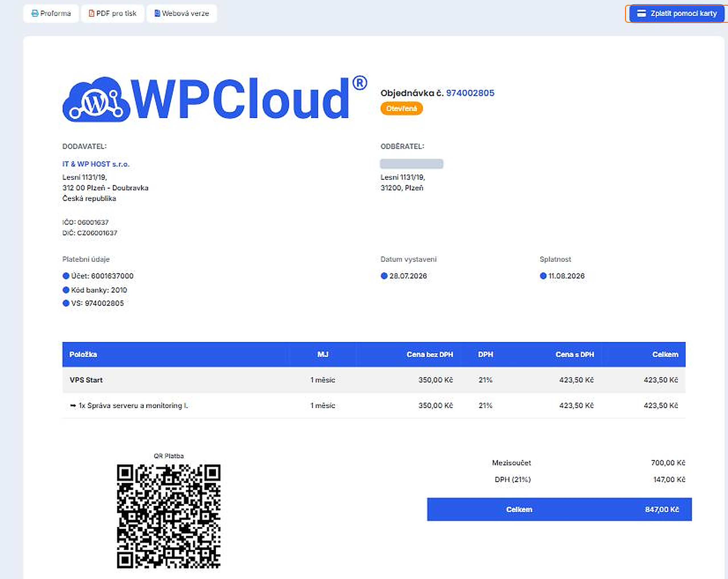The image size is (728, 579).
Task: Click Správa serveru a monitoring I. row
Action: 374,406
